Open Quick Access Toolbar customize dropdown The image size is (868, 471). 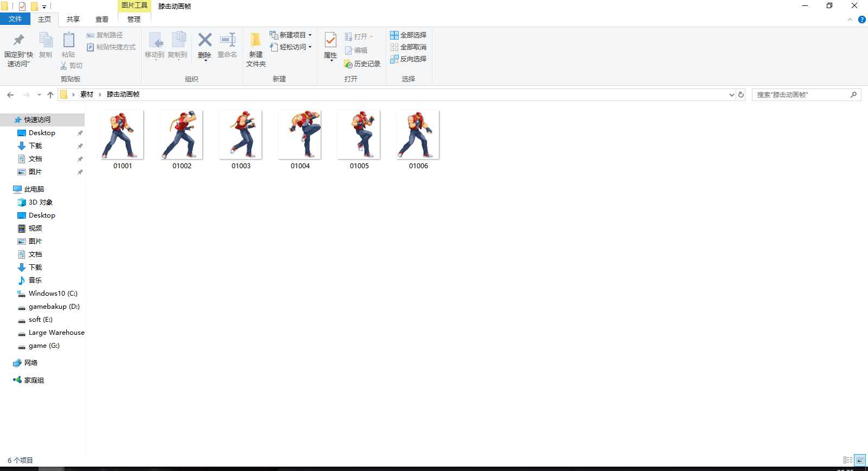point(44,7)
